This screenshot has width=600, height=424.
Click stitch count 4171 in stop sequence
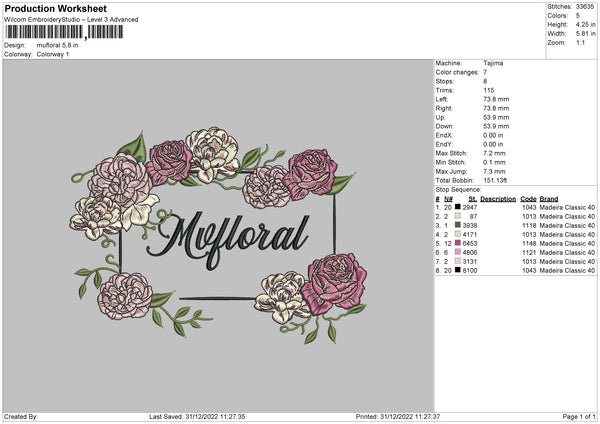tap(470, 235)
